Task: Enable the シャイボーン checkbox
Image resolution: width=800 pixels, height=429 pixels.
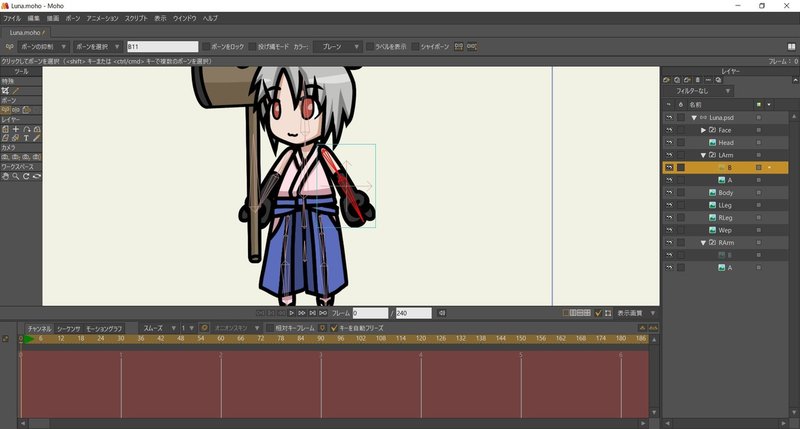Action: [x=415, y=46]
